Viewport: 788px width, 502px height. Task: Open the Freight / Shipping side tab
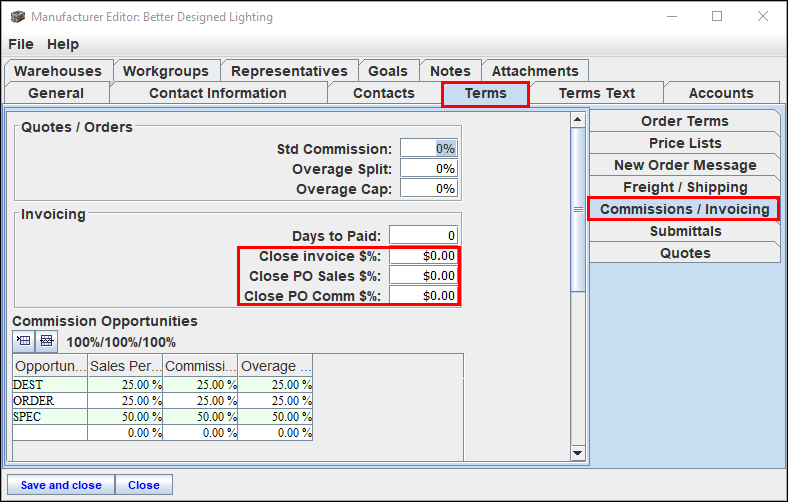click(684, 187)
